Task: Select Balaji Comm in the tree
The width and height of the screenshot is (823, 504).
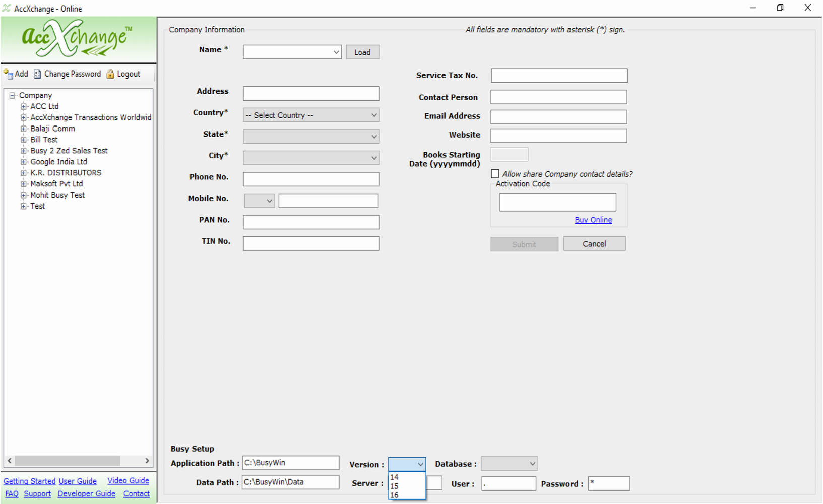Action: coord(52,129)
